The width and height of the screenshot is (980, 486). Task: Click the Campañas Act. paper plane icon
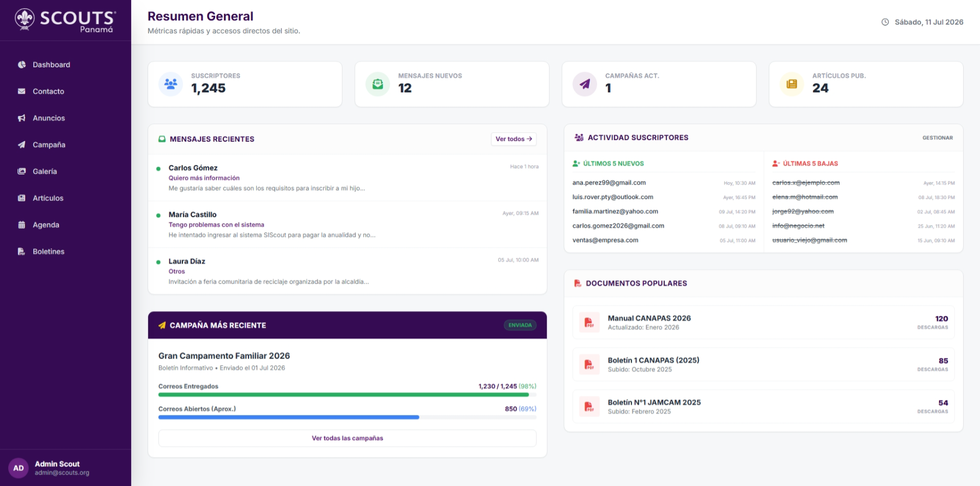(x=585, y=84)
